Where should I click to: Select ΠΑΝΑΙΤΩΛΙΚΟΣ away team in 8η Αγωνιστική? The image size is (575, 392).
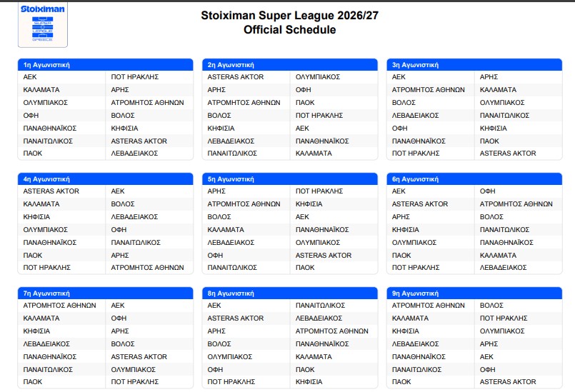(321, 306)
